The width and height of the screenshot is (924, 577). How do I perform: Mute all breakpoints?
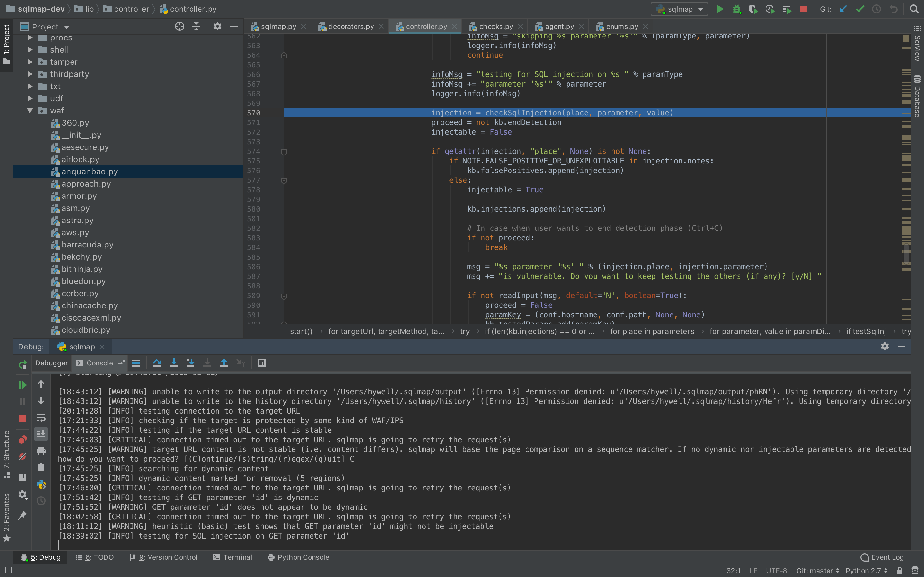(x=22, y=456)
